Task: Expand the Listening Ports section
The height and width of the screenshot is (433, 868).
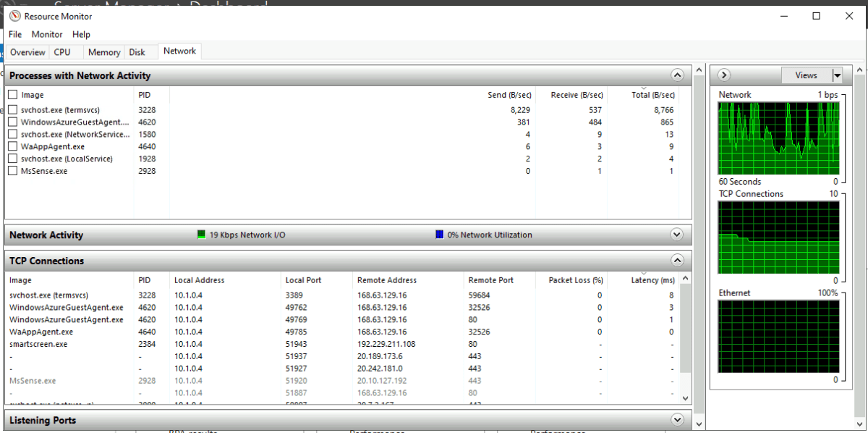Action: [677, 420]
